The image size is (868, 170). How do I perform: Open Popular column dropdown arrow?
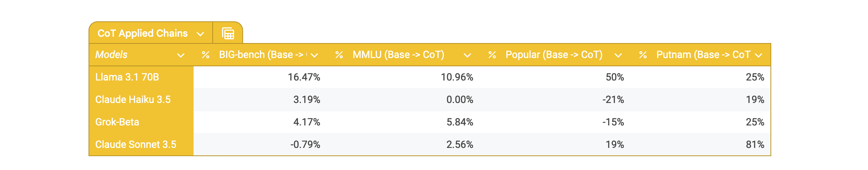[x=618, y=55]
